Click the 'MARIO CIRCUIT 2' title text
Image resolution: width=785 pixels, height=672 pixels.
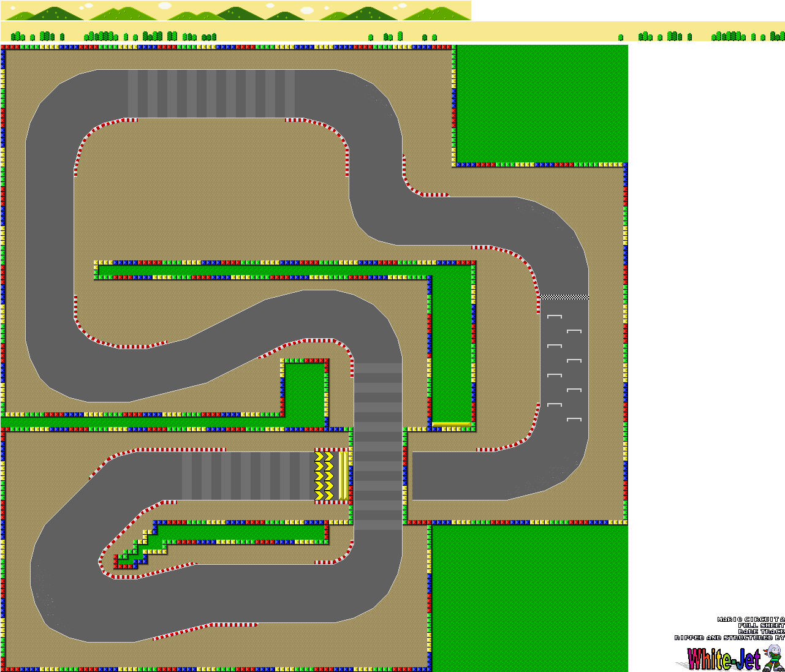pyautogui.click(x=751, y=620)
